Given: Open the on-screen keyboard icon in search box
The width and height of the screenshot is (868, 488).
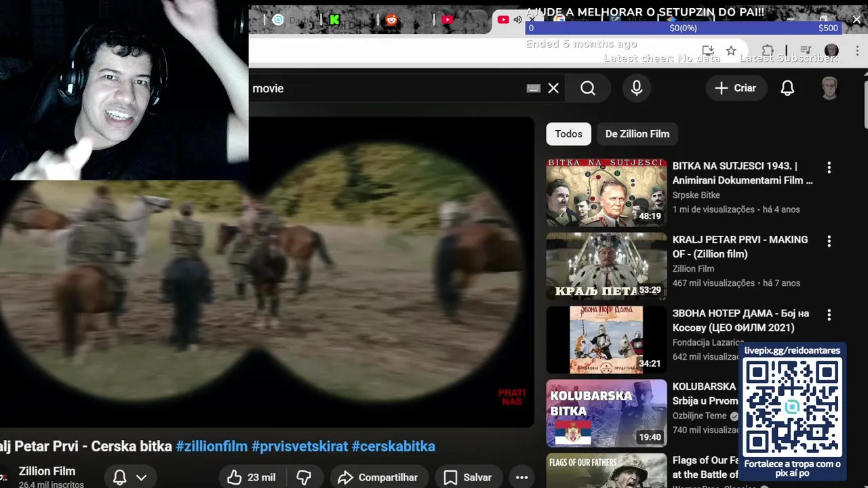Looking at the screenshot, I should coord(534,88).
